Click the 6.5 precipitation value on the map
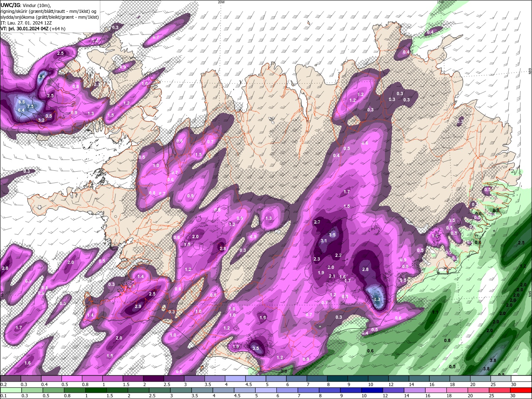 pyautogui.click(x=22, y=102)
